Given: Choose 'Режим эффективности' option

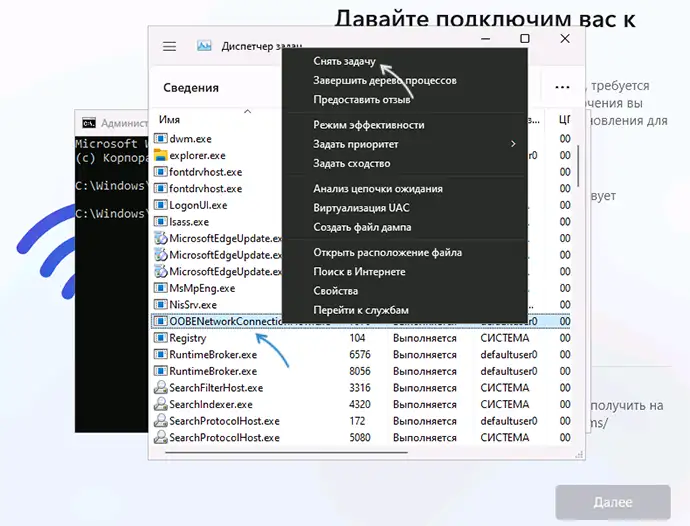Looking at the screenshot, I should (x=369, y=125).
